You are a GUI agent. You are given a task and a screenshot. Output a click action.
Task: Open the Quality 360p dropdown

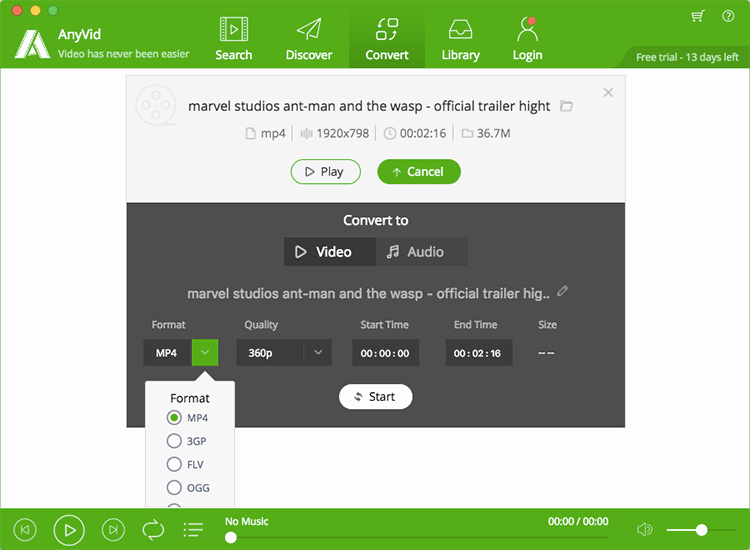point(284,352)
